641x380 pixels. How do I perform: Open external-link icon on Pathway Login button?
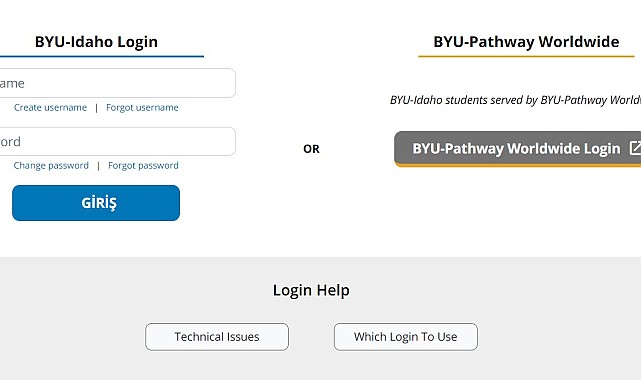point(635,148)
